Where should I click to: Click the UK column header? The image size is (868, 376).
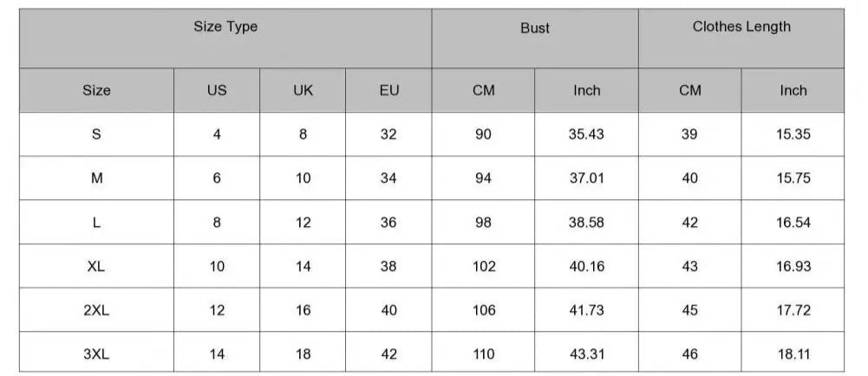pos(303,90)
